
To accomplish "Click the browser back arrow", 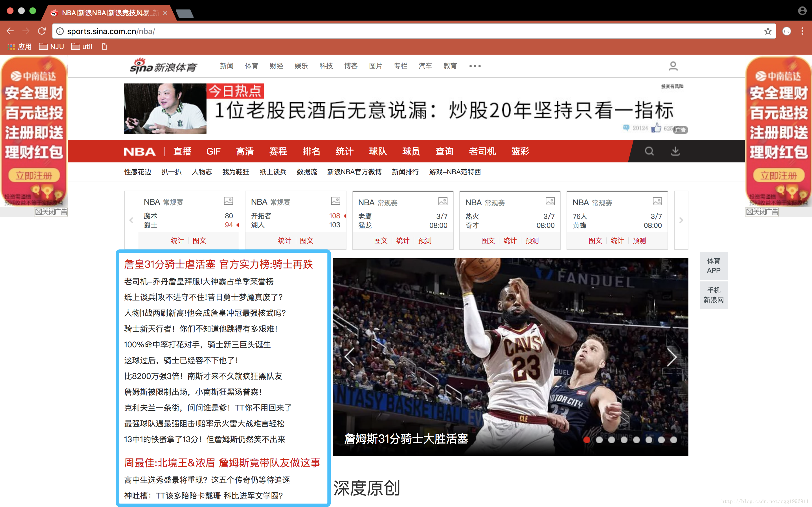I will pos(10,31).
